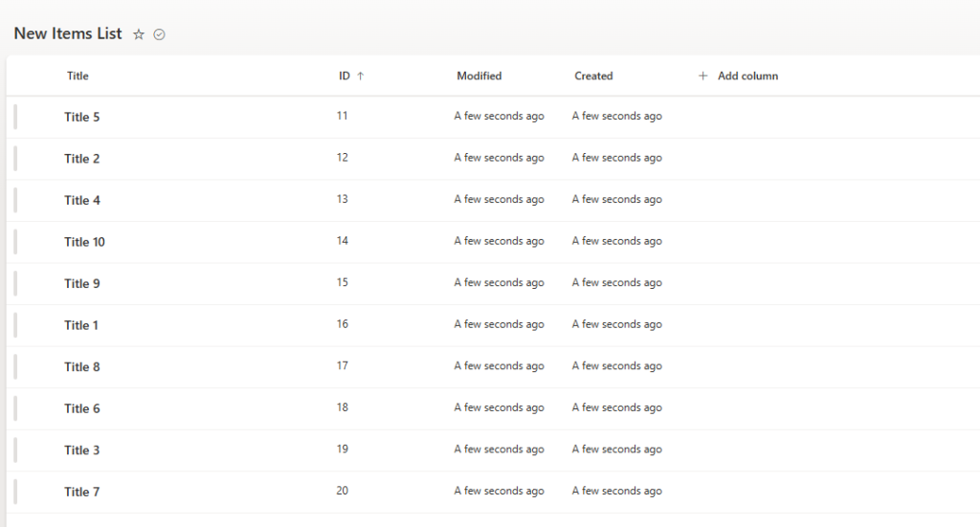
Task: Click ID cell 12
Action: [342, 158]
